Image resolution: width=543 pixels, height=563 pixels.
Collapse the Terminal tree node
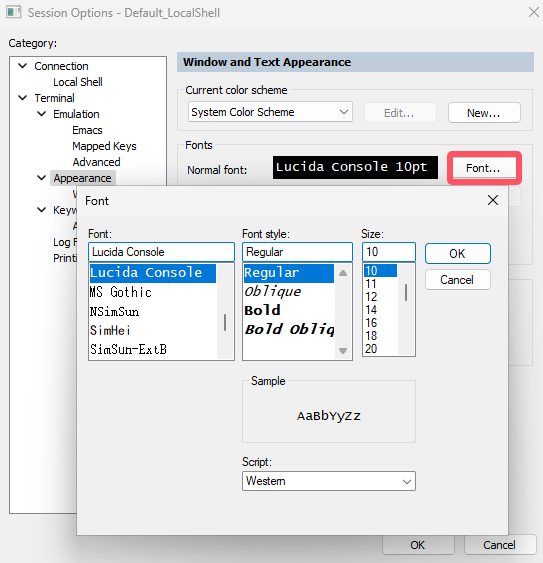coord(23,98)
